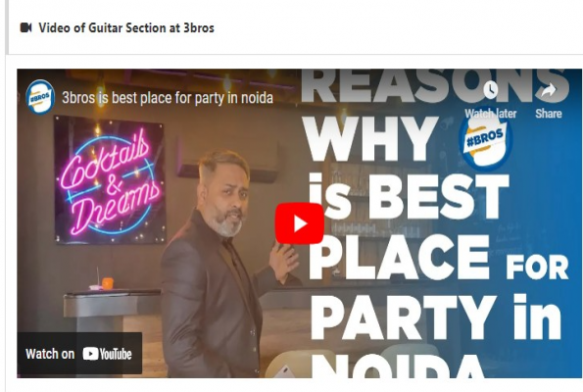Click the Watch later clock icon
The height and width of the screenshot is (392, 583).
[491, 90]
